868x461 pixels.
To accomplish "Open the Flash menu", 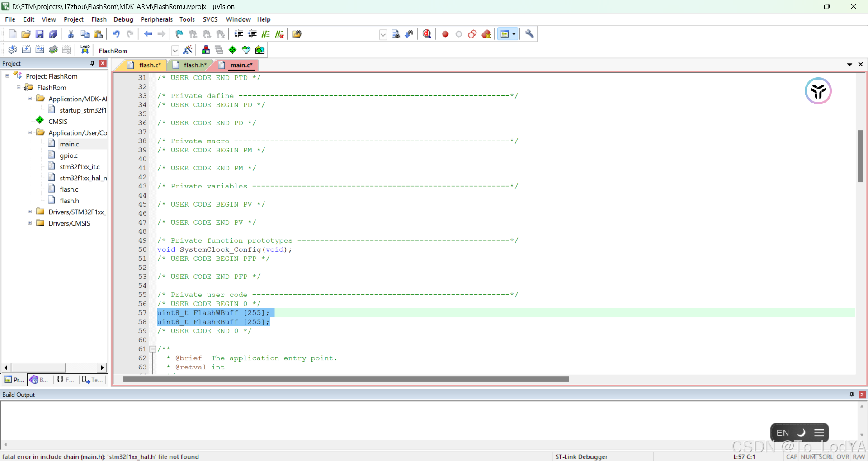I will click(x=99, y=19).
